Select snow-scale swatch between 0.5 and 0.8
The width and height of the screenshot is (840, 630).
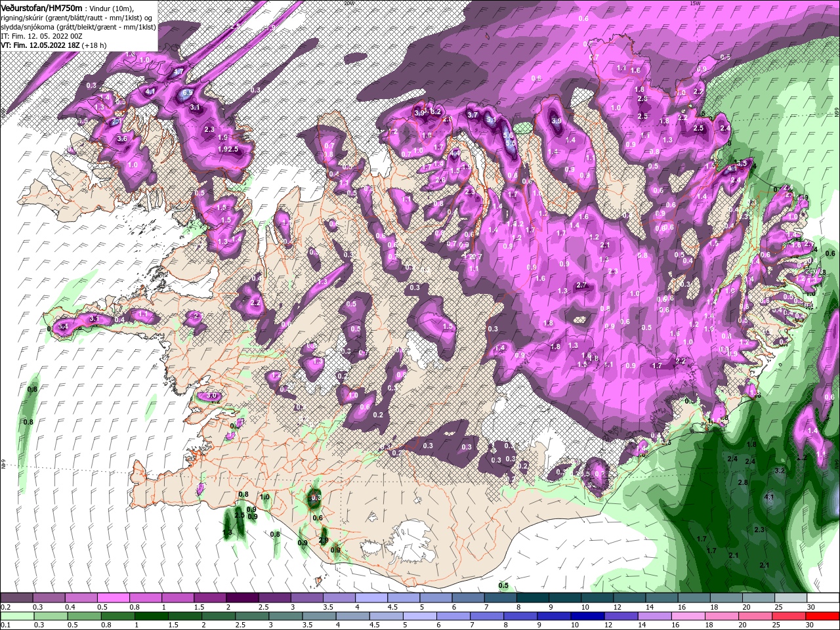coord(113,598)
